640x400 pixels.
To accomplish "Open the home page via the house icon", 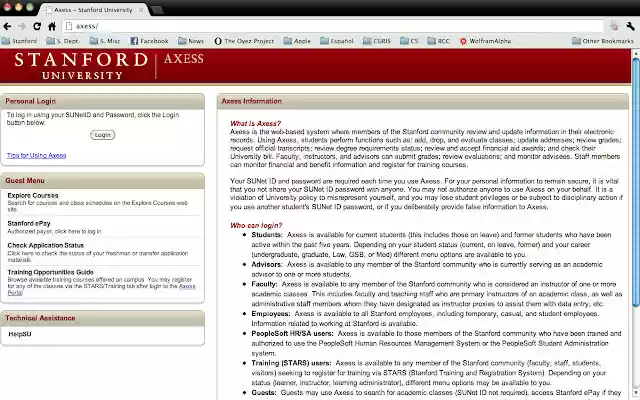I will click(x=52, y=27).
